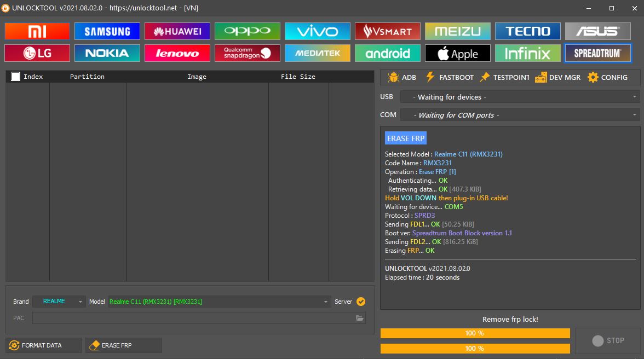The width and height of the screenshot is (644, 359).
Task: Select the Android brand tile
Action: [x=388, y=53]
